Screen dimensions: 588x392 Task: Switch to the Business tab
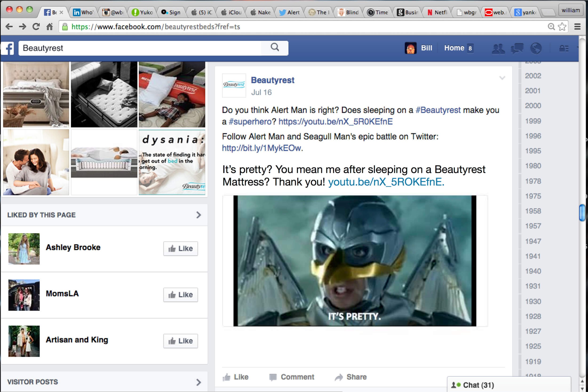pos(408,12)
